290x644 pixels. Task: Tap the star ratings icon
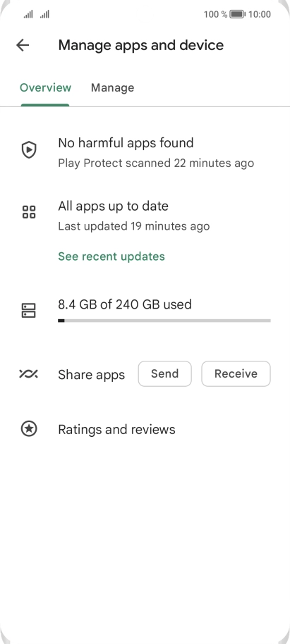point(29,429)
